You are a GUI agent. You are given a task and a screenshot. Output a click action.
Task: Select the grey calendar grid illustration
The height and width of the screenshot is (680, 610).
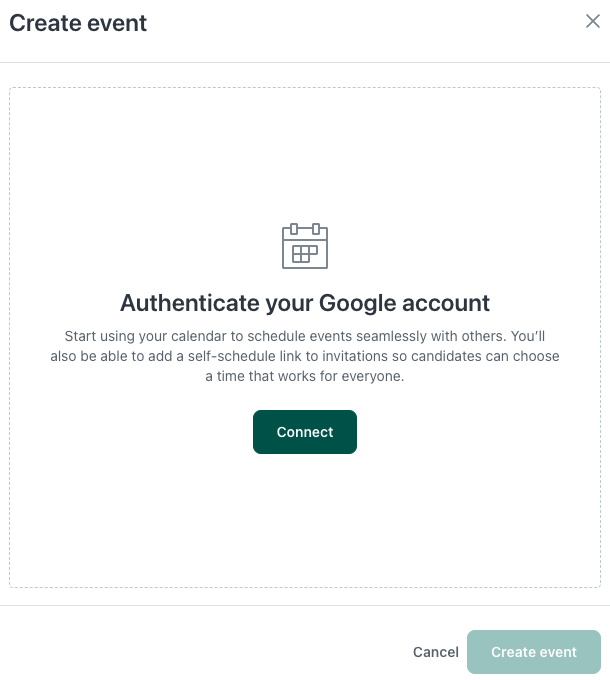coord(305,245)
